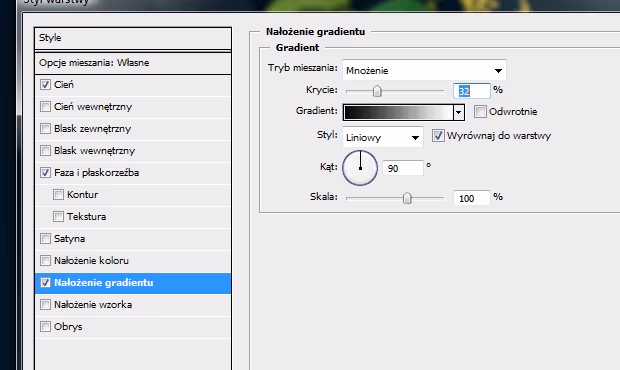
Task: Tick the Odwrotnie checkbox
Action: 480,112
